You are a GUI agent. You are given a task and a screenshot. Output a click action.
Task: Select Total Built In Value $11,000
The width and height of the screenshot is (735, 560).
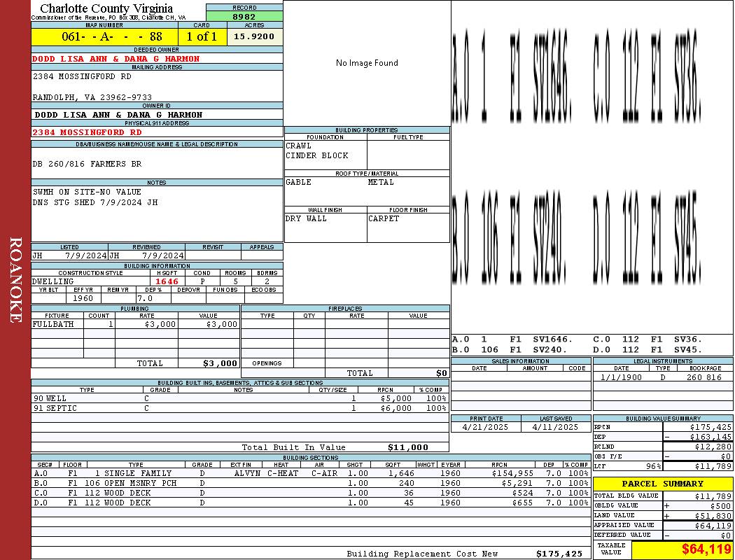408,447
